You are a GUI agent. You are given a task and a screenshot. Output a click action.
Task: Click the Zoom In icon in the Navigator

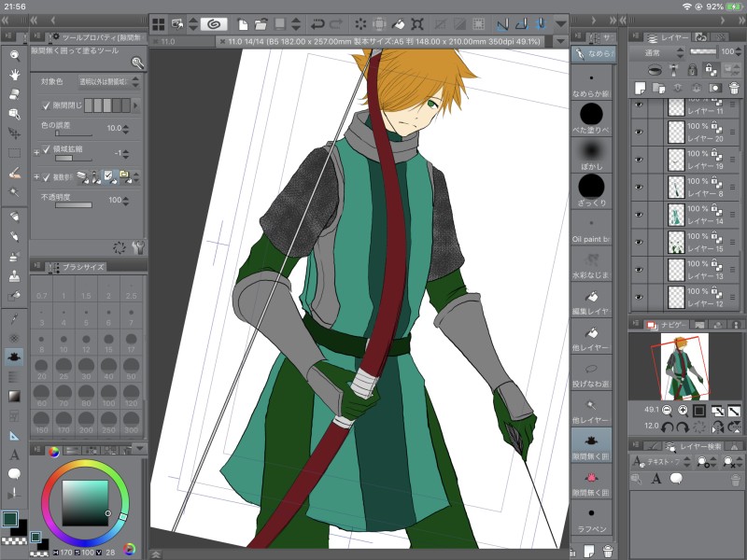[683, 410]
